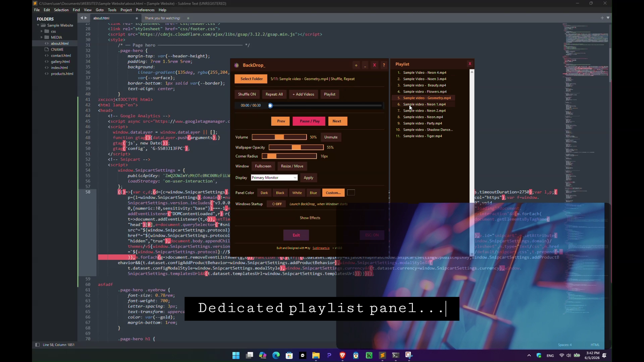Open Microsoft Store from the taskbar

click(289, 355)
